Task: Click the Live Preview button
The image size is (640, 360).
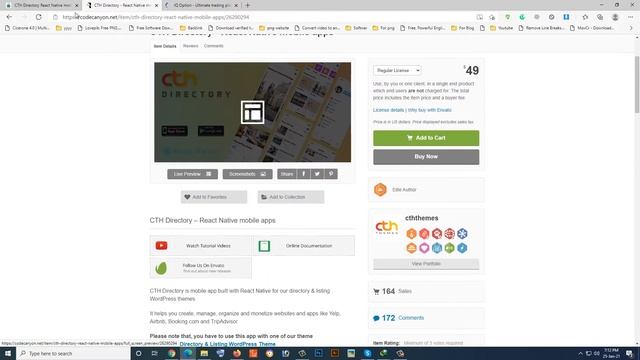Action: coord(192,174)
